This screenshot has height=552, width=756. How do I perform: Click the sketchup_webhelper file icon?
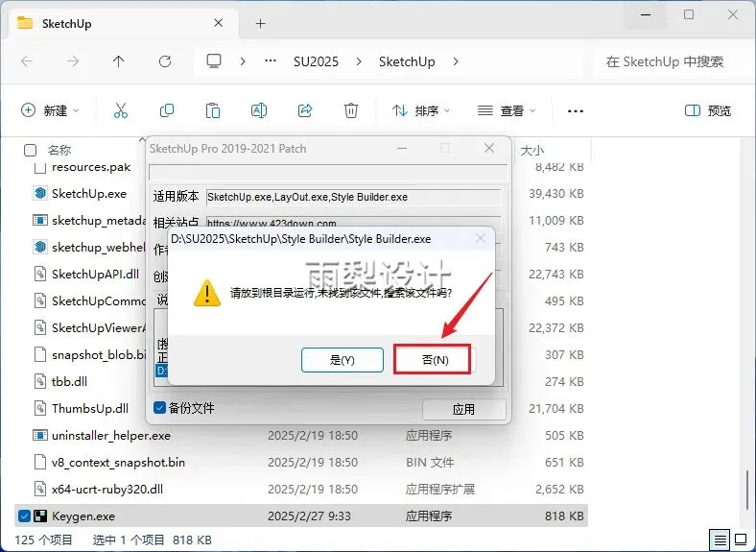pyautogui.click(x=40, y=247)
